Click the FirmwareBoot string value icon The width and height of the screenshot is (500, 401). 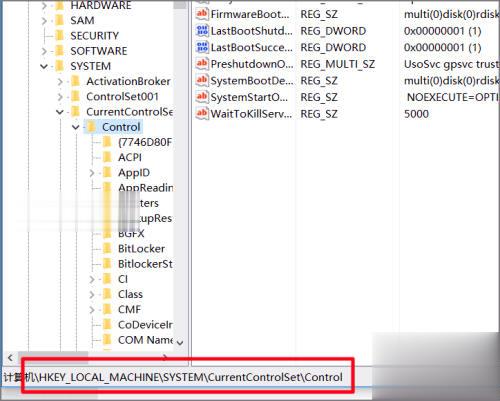(202, 14)
